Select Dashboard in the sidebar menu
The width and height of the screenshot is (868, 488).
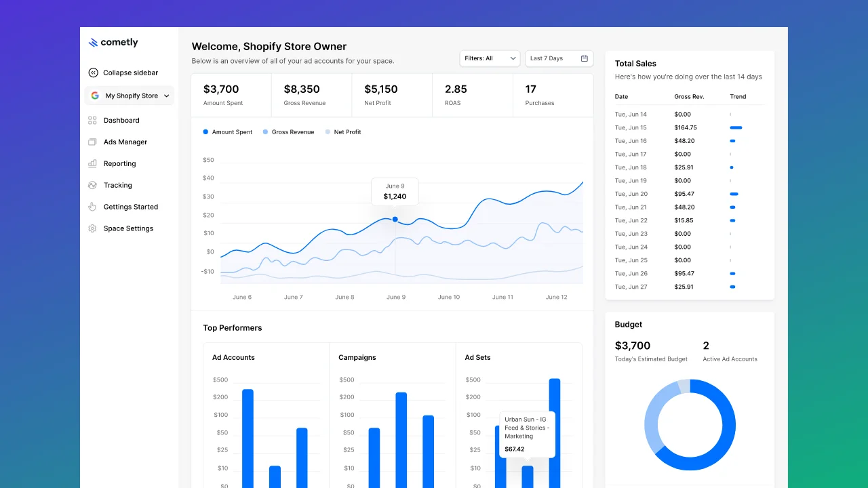[121, 120]
